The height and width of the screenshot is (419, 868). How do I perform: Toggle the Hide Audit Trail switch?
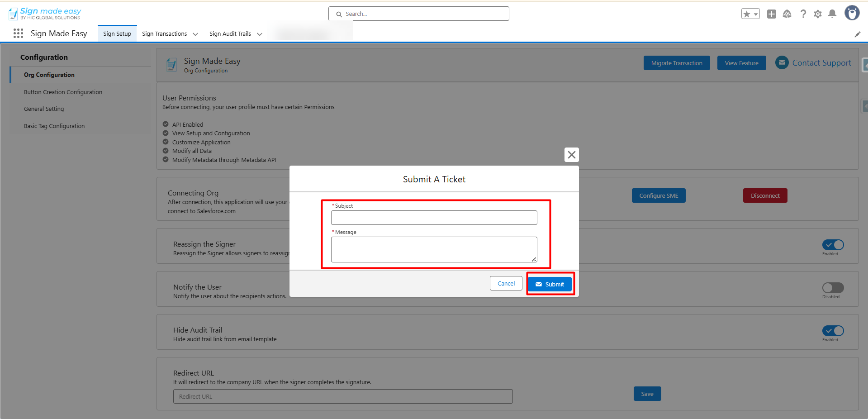(x=833, y=331)
